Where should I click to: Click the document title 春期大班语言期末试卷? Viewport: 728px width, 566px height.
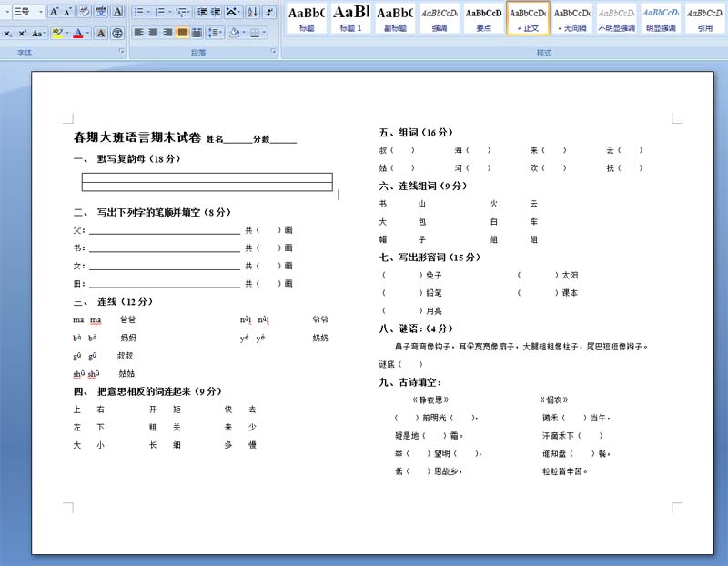coord(137,137)
